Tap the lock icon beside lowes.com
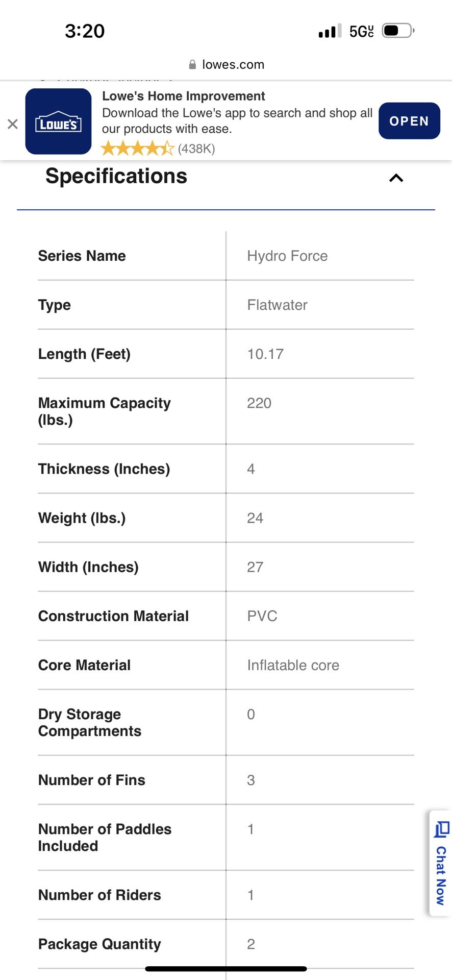452x980 pixels. pos(192,64)
